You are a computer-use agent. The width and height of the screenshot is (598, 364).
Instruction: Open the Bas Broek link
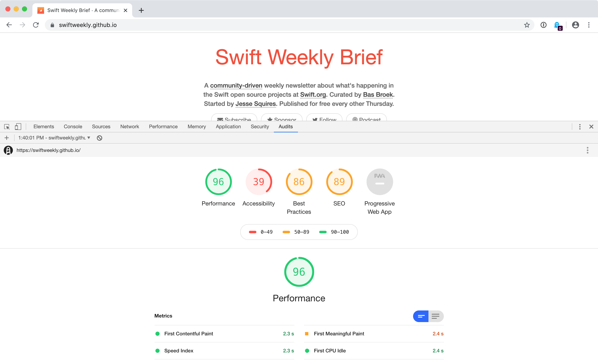[x=378, y=94]
